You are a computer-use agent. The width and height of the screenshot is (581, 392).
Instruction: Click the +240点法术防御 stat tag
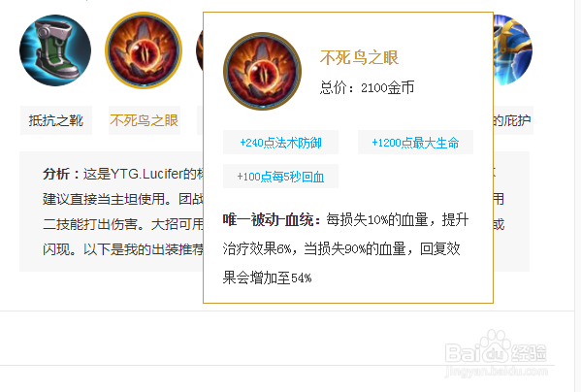click(x=280, y=143)
